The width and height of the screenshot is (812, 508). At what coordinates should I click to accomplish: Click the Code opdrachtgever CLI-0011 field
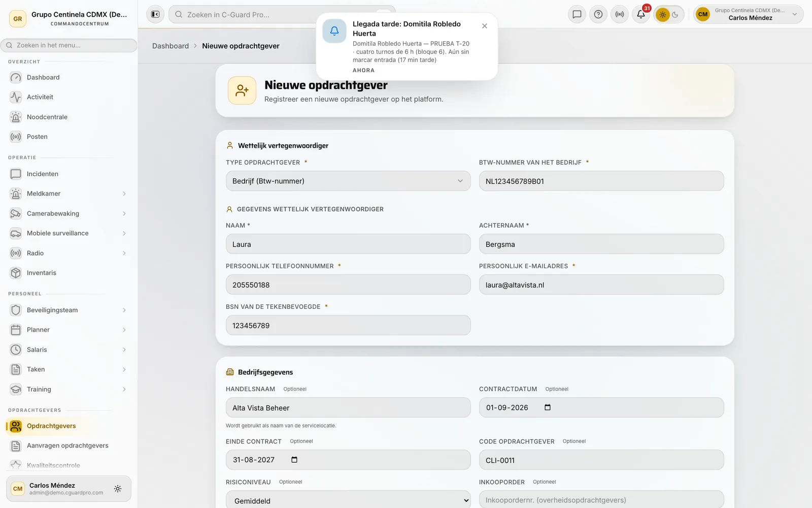[x=601, y=460]
